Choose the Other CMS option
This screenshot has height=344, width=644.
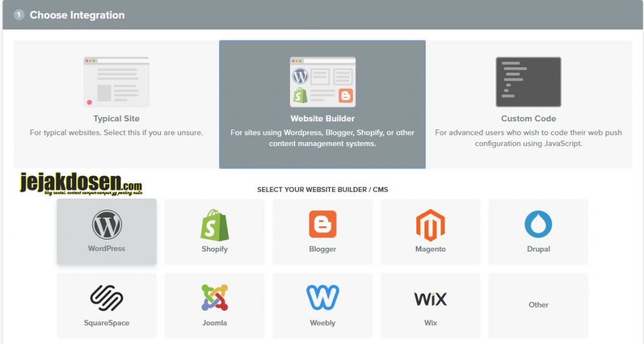click(x=538, y=305)
